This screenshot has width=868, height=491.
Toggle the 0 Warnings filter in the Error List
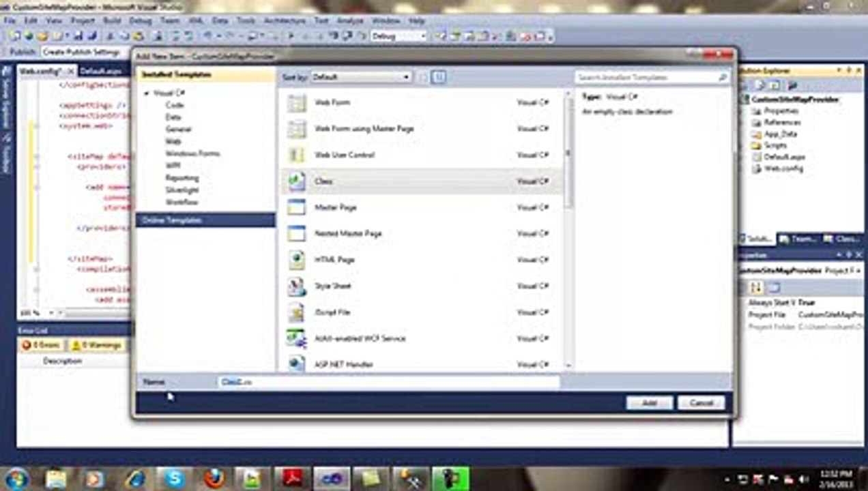tap(96, 346)
